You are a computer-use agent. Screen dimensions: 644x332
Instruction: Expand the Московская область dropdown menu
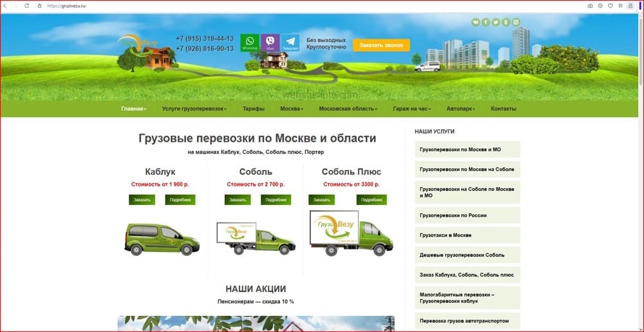[348, 109]
